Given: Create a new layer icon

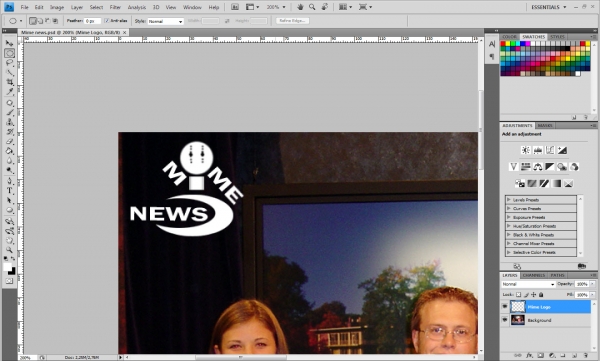Looking at the screenshot, I should (574, 355).
